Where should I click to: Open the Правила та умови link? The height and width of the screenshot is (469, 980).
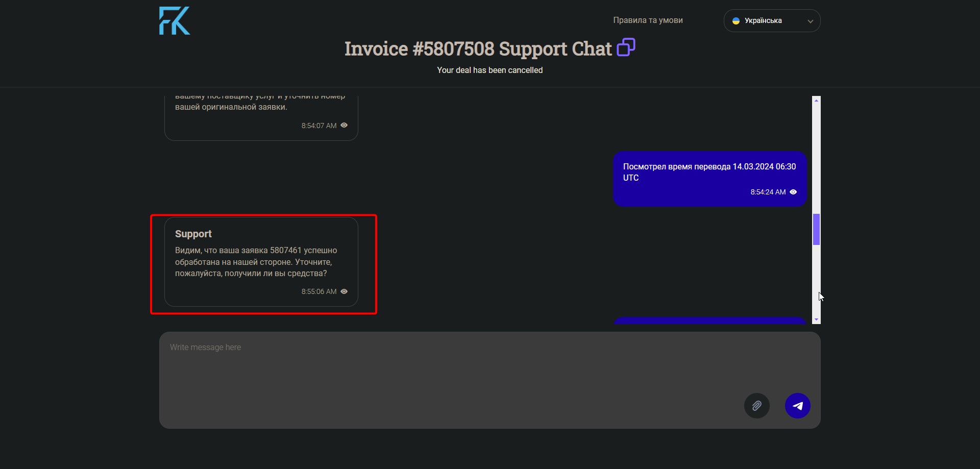click(648, 20)
